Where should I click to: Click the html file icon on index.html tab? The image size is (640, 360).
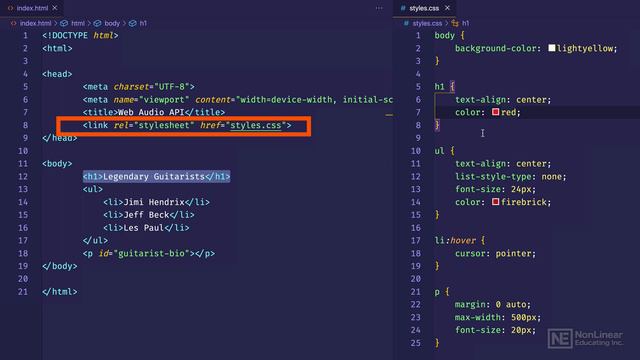tap(11, 8)
